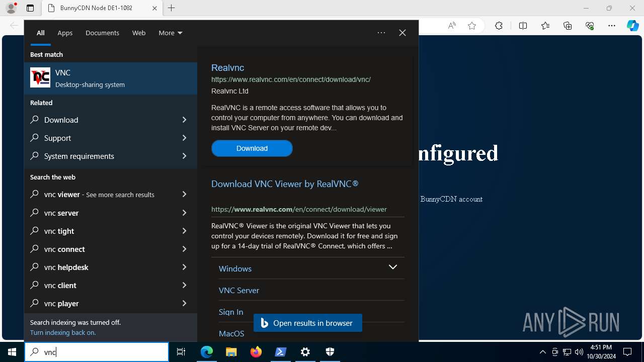Expand the vnc viewer web suggestion
This screenshot has width=644, height=362.
click(x=184, y=194)
